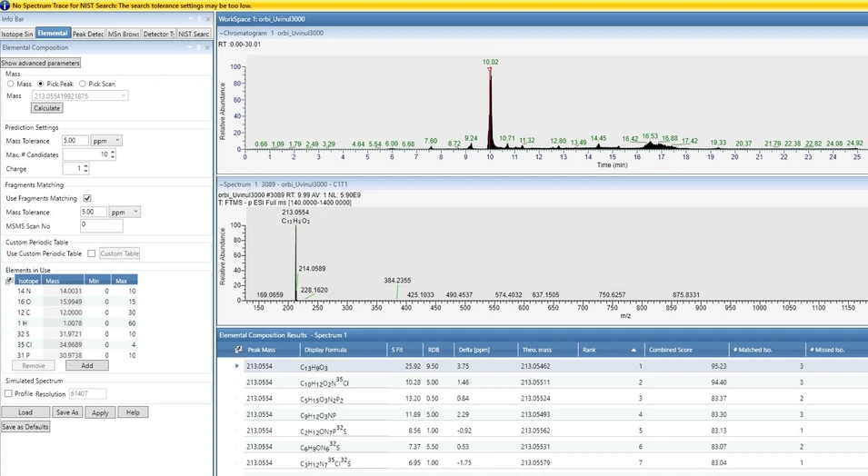The height and width of the screenshot is (476, 868).
Task: Select the Mass radio button
Action: (11, 84)
